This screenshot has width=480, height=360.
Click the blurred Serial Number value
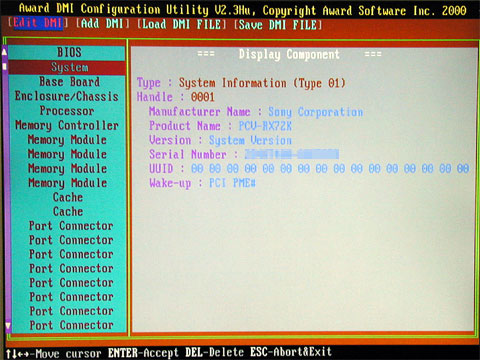pyautogui.click(x=292, y=154)
